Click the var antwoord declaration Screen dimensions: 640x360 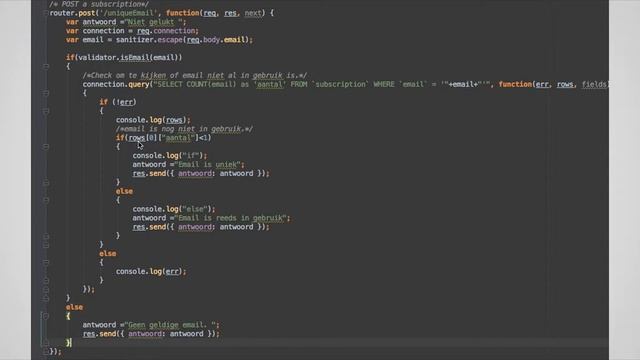pos(126,22)
